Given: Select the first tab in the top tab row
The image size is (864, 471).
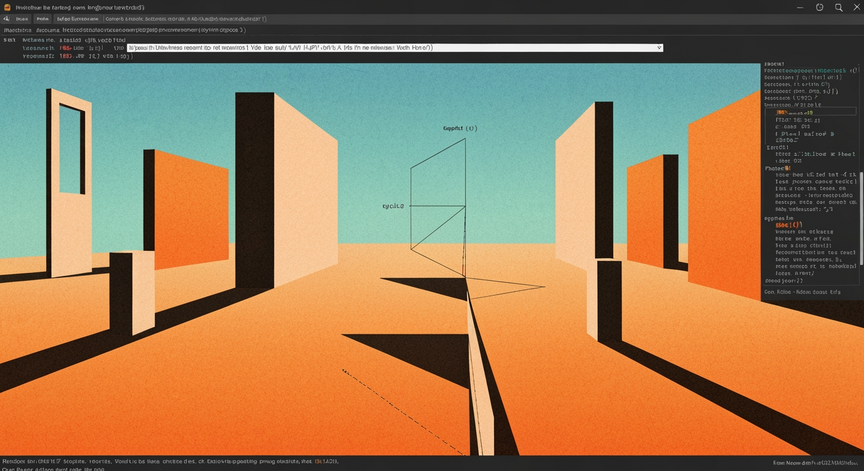Looking at the screenshot, I should 22,19.
